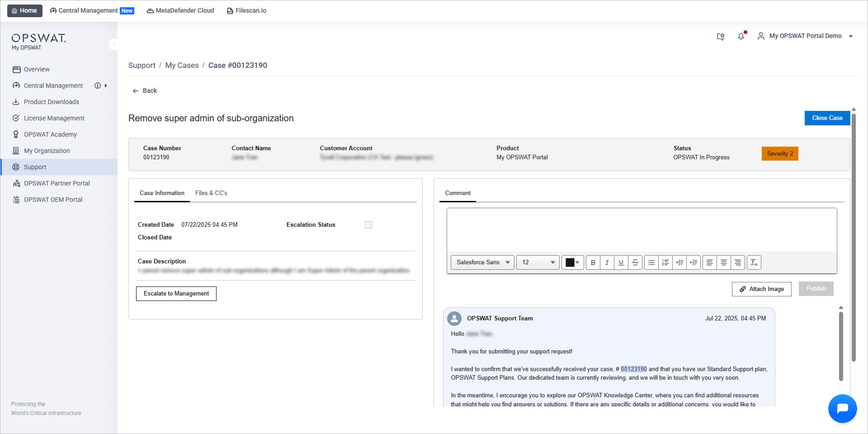Go Back to the cases list
The width and height of the screenshot is (868, 434).
(145, 91)
